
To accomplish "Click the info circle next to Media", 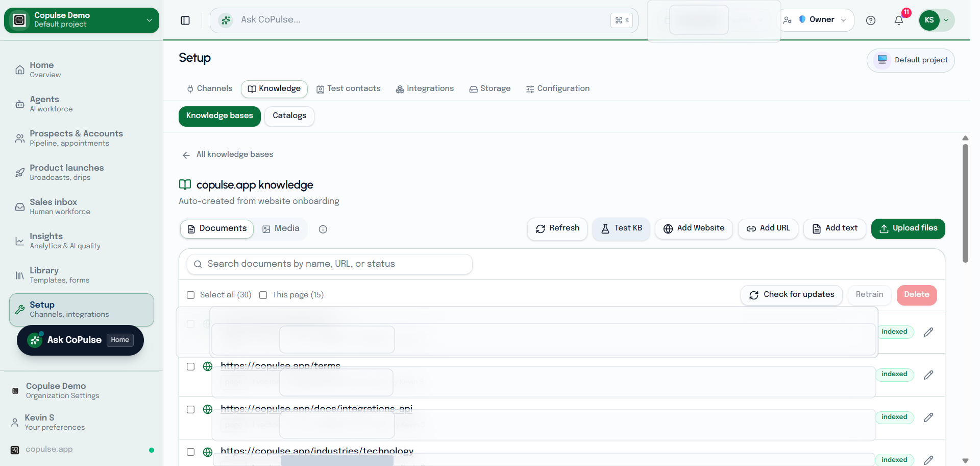I will coord(323,229).
